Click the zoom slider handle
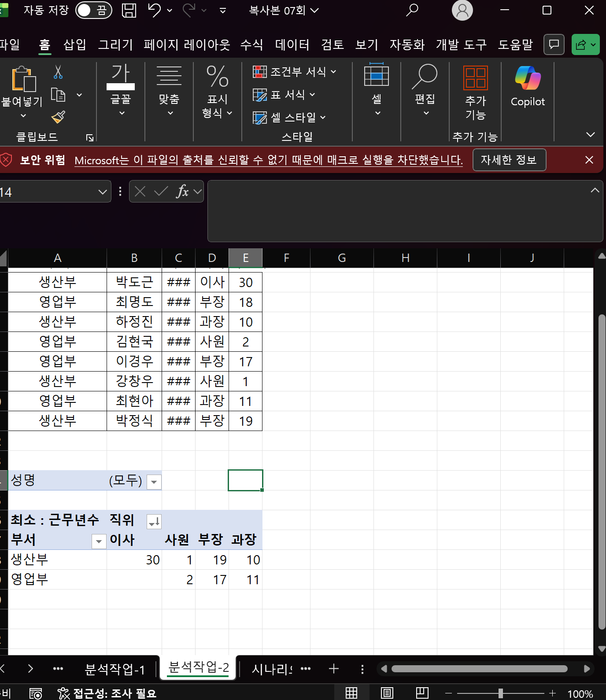Screen dimensions: 606x700 (x=500, y=693)
